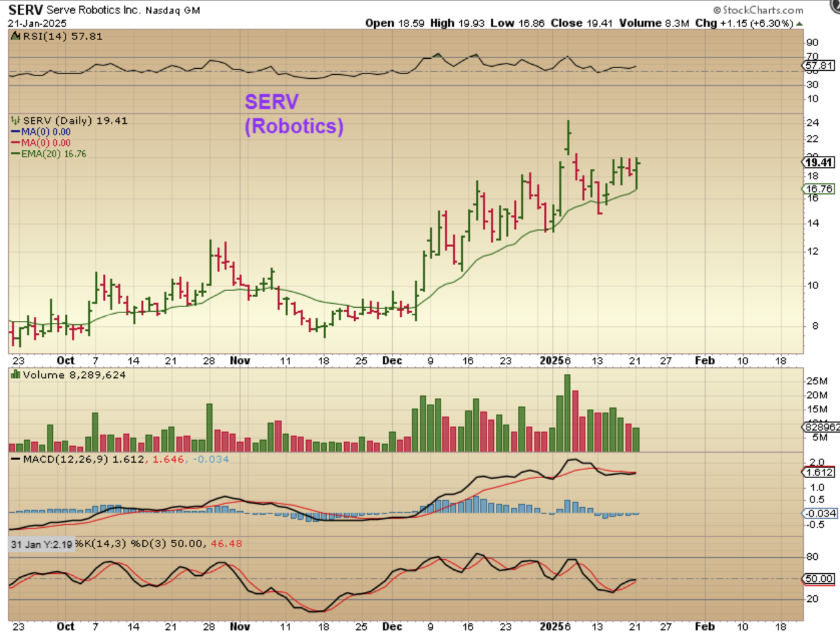Screen dimensions: 840x632
Task: Click the RSI(14) legend line marker
Action: (x=15, y=37)
